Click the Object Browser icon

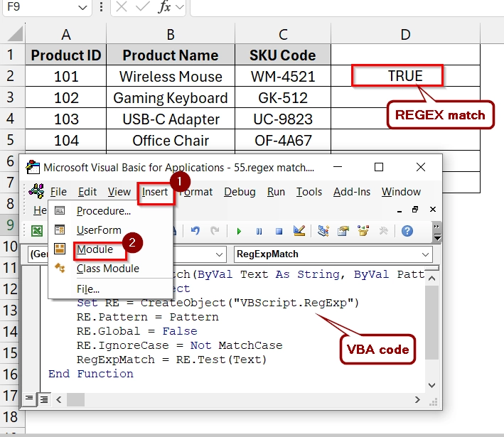364,231
